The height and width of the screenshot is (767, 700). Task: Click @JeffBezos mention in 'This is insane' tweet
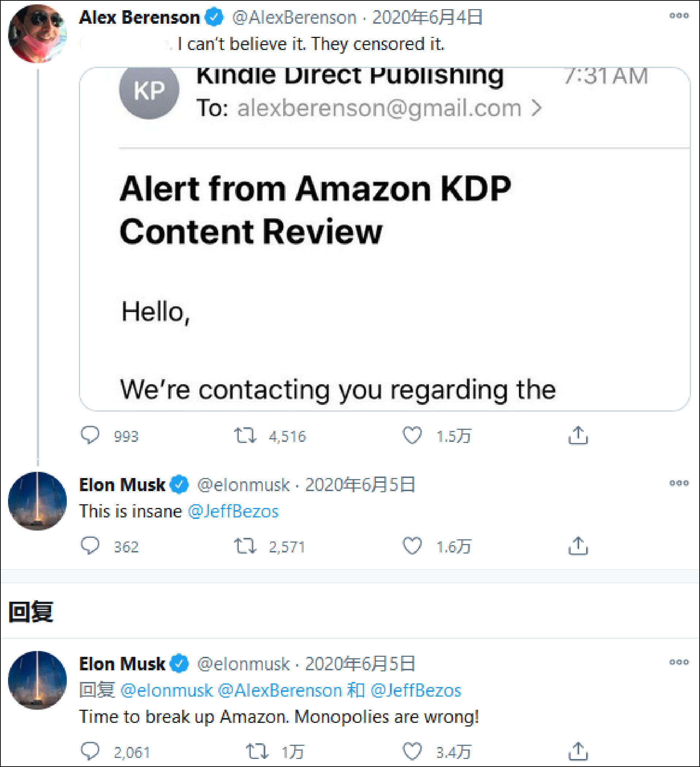click(x=233, y=511)
